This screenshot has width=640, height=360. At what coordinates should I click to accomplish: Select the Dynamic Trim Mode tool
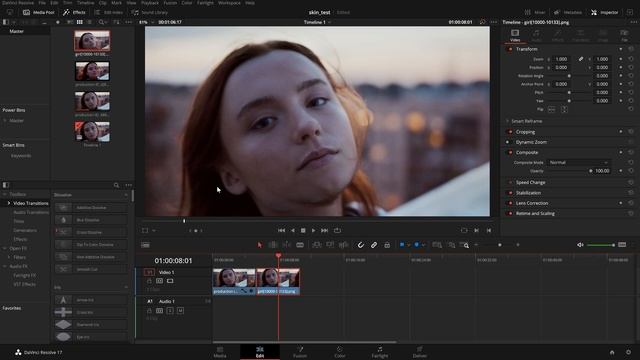tap(287, 245)
